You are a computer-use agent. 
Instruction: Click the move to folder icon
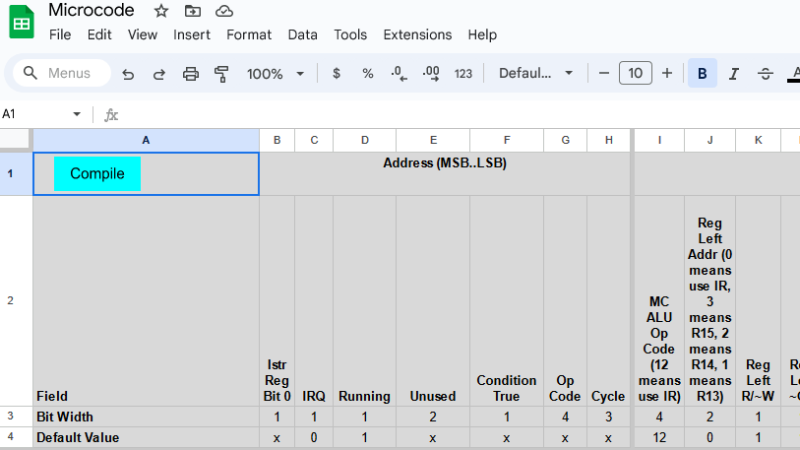193,11
